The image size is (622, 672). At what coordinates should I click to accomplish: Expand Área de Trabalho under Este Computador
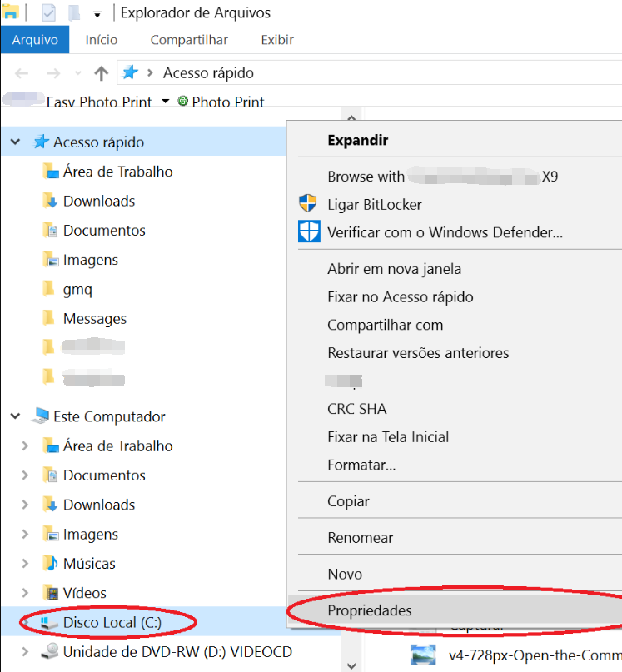tap(25, 446)
